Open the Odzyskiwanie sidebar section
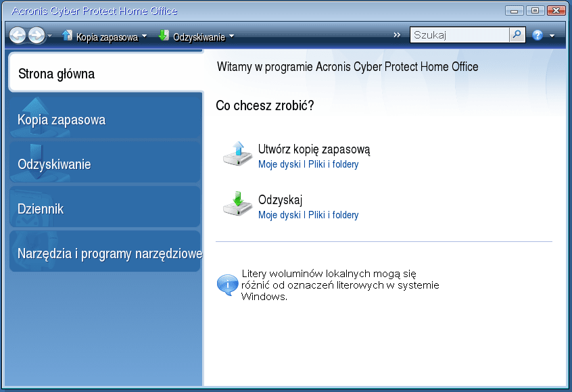This screenshot has width=572, height=392. click(105, 163)
